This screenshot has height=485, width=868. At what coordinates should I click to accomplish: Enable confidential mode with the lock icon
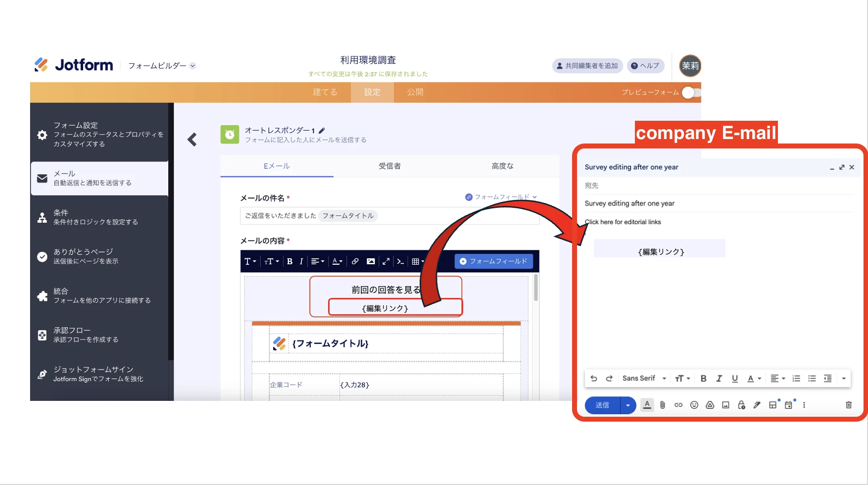741,405
